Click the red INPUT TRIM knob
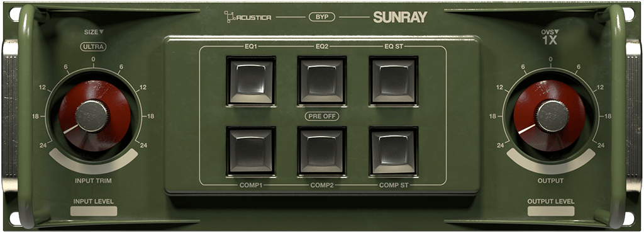Screen dimensions: 644x233 tap(94, 116)
